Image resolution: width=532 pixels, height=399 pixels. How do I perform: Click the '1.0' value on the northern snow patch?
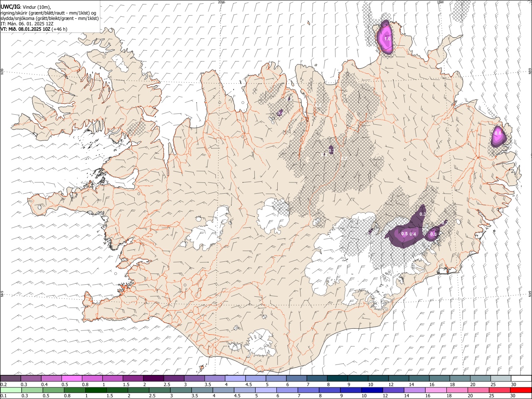[387, 39]
